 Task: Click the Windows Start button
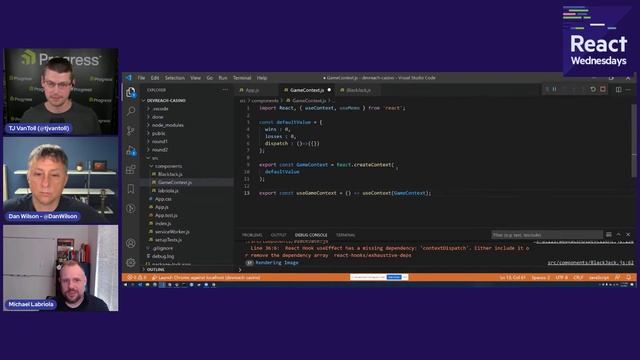[x=126, y=284]
